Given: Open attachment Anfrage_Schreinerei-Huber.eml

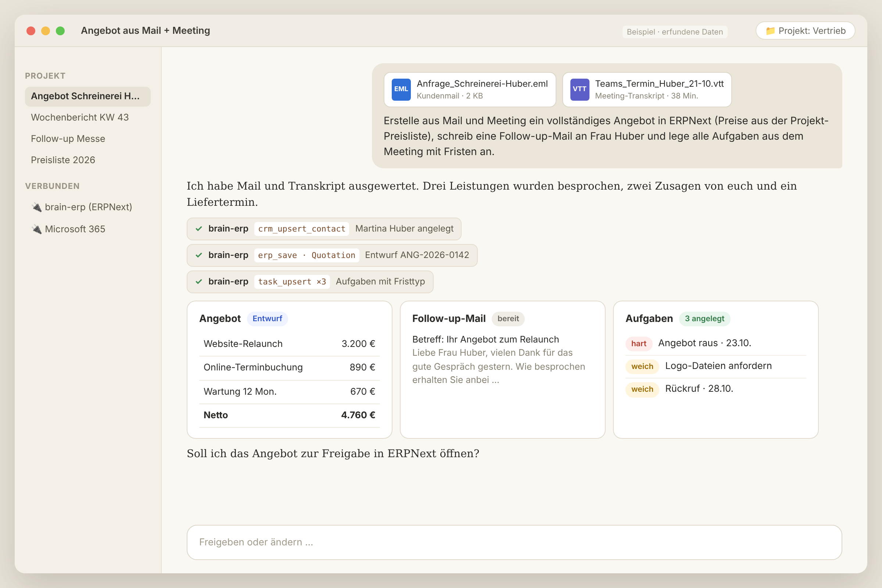Looking at the screenshot, I should (470, 90).
